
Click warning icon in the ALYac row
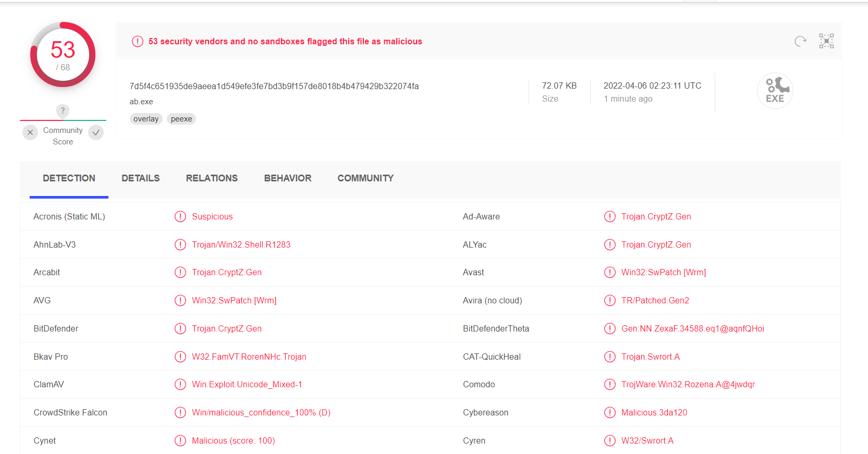click(x=610, y=244)
